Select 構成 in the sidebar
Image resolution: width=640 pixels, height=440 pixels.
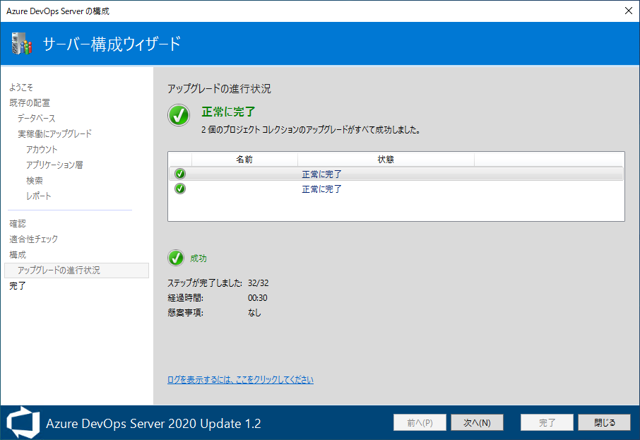[18, 255]
